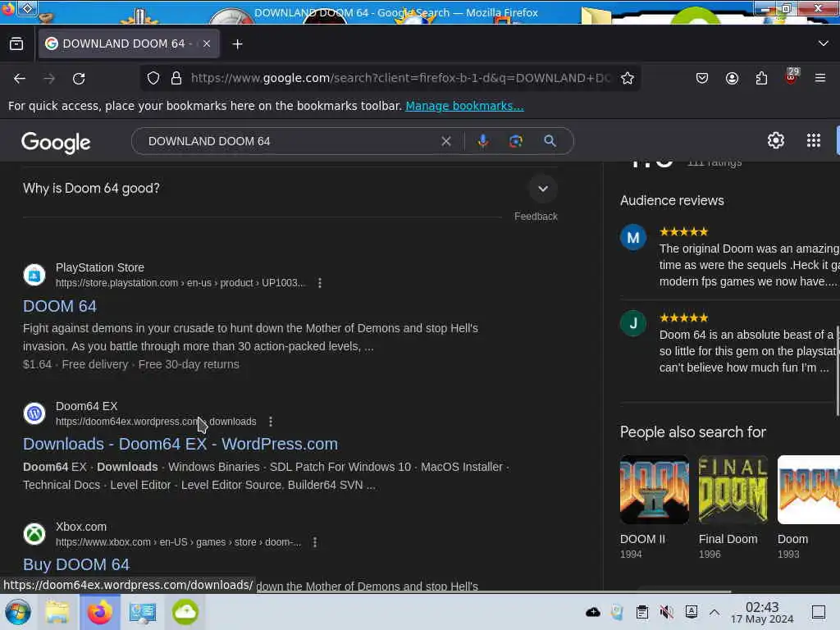Viewport: 840px width, 630px height.
Task: Click the extension icon with badge 29
Action: coord(792,76)
